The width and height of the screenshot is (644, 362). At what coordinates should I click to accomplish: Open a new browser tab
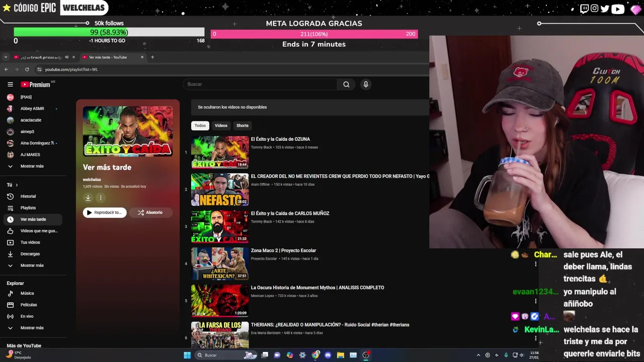(152, 57)
